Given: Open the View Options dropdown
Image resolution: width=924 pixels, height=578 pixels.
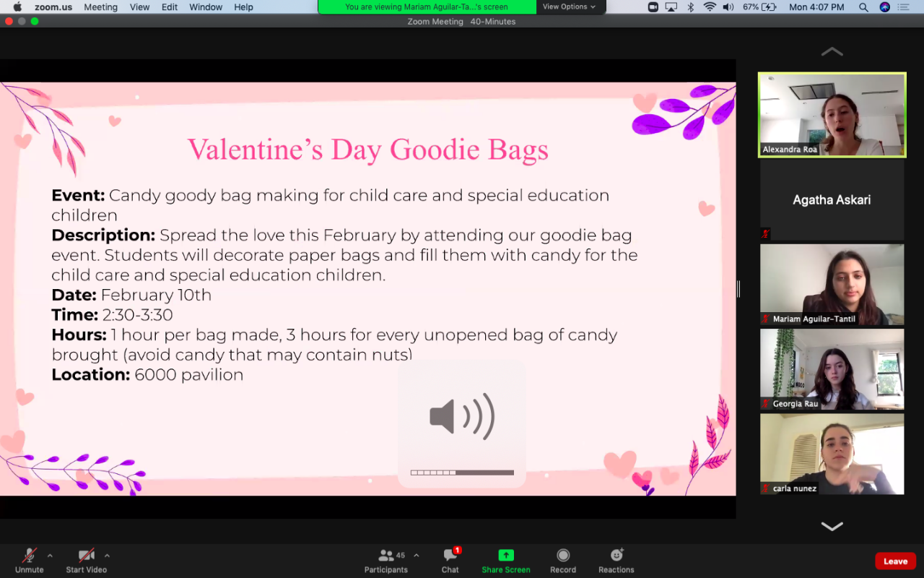Looking at the screenshot, I should [570, 7].
